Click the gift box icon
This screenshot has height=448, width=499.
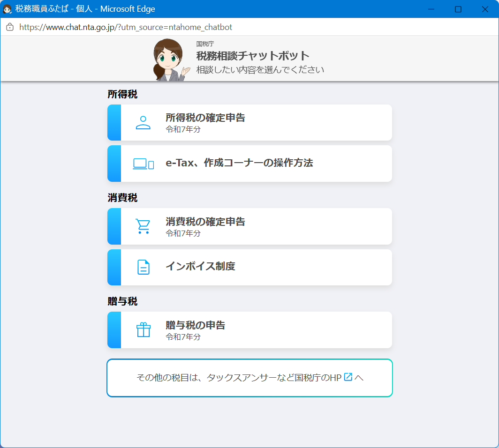click(144, 330)
